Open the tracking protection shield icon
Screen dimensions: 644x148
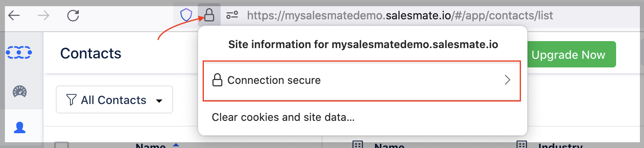(x=186, y=16)
